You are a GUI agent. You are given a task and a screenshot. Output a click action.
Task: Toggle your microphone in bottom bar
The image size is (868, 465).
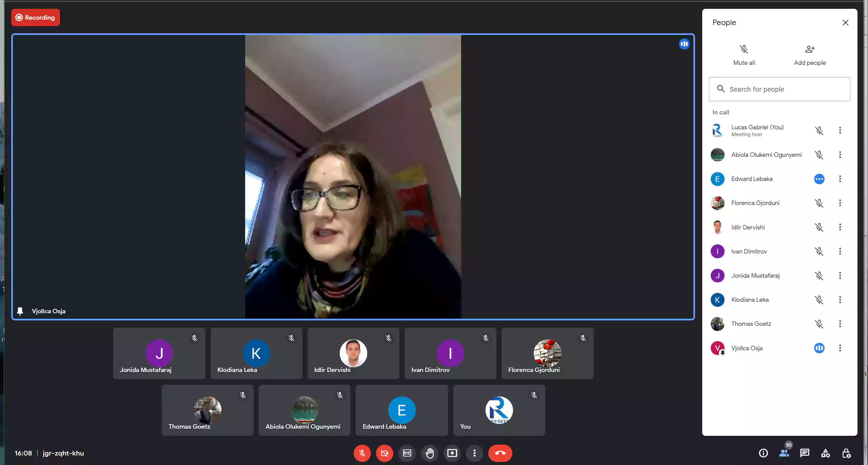362,453
